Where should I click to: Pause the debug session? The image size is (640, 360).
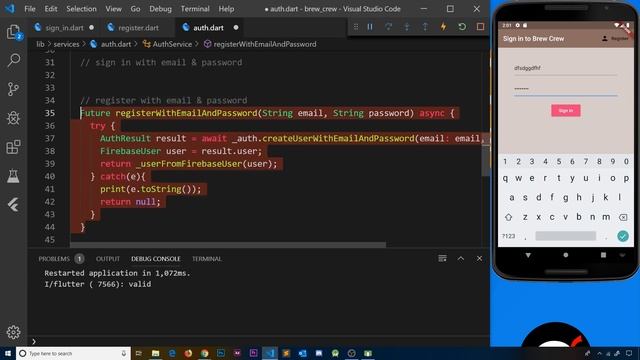(370, 27)
